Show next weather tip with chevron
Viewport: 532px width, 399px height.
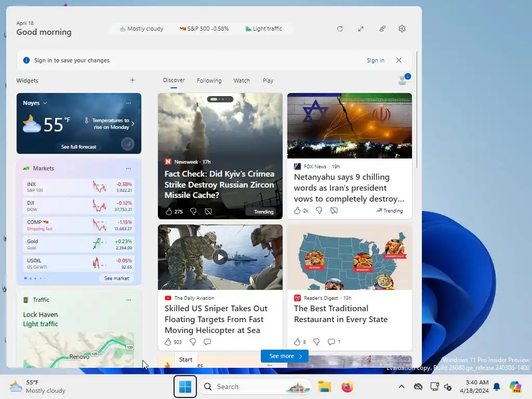click(x=132, y=124)
